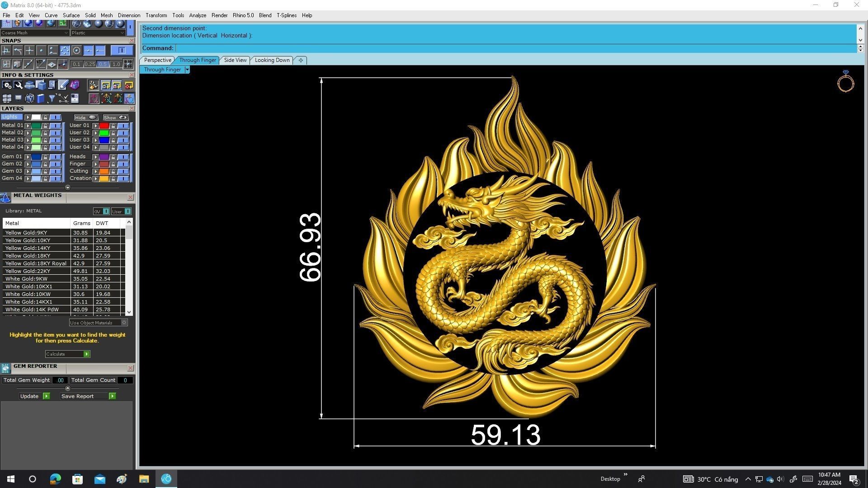868x488 pixels.
Task: Click the purple gem box icon
Action: click(75, 85)
